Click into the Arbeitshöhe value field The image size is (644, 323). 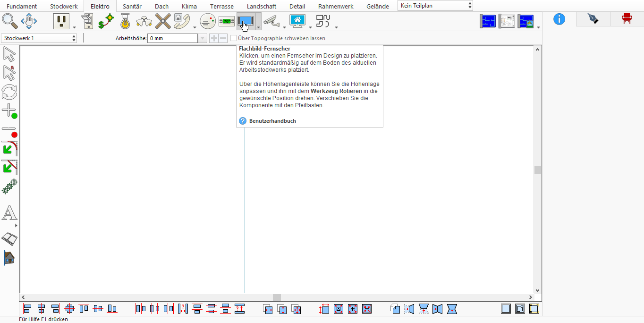click(x=172, y=38)
